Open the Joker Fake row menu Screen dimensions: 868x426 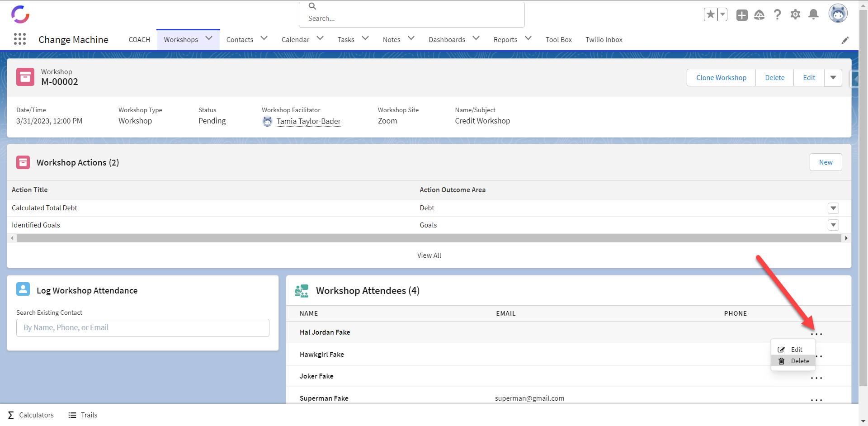pyautogui.click(x=816, y=378)
